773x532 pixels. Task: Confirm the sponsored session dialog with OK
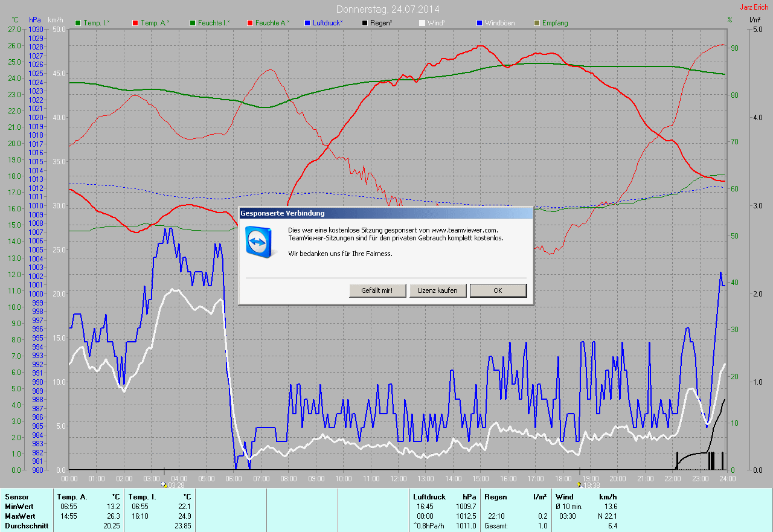tap(498, 290)
